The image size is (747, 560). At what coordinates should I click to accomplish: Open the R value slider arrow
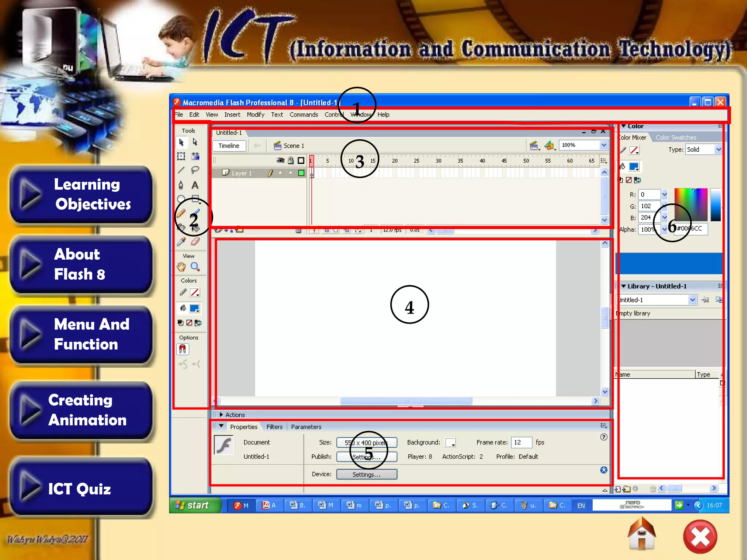pyautogui.click(x=664, y=194)
